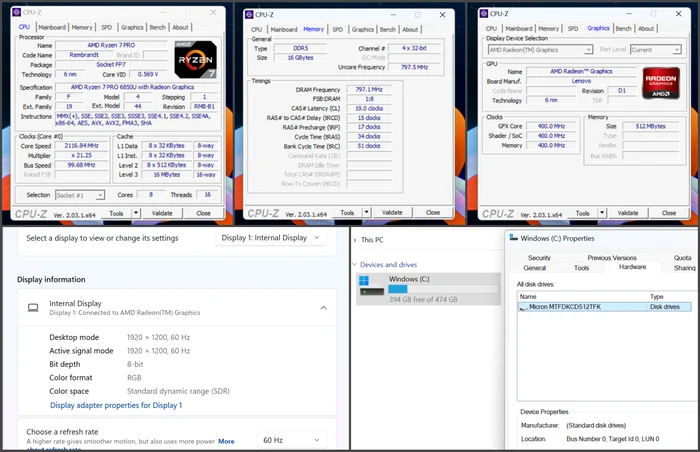700x452 pixels.
Task: Click the Uncore Frequency value field
Action: click(414, 67)
